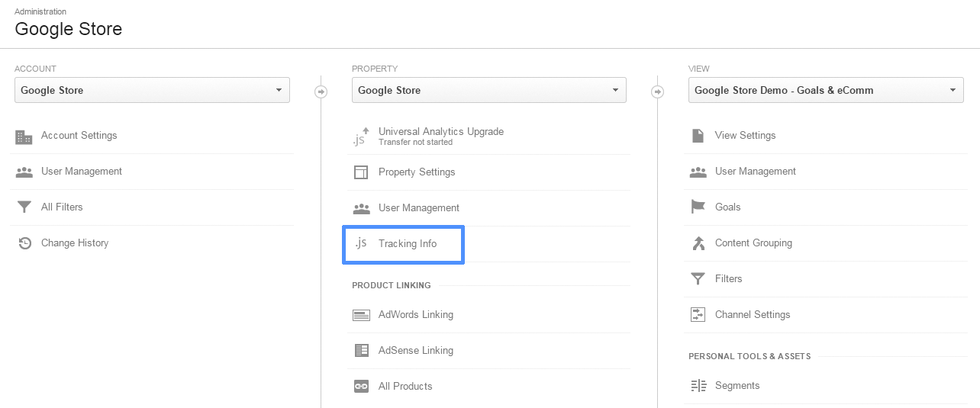This screenshot has height=408, width=980.
Task: Open the Account selector dropdown
Action: (152, 90)
